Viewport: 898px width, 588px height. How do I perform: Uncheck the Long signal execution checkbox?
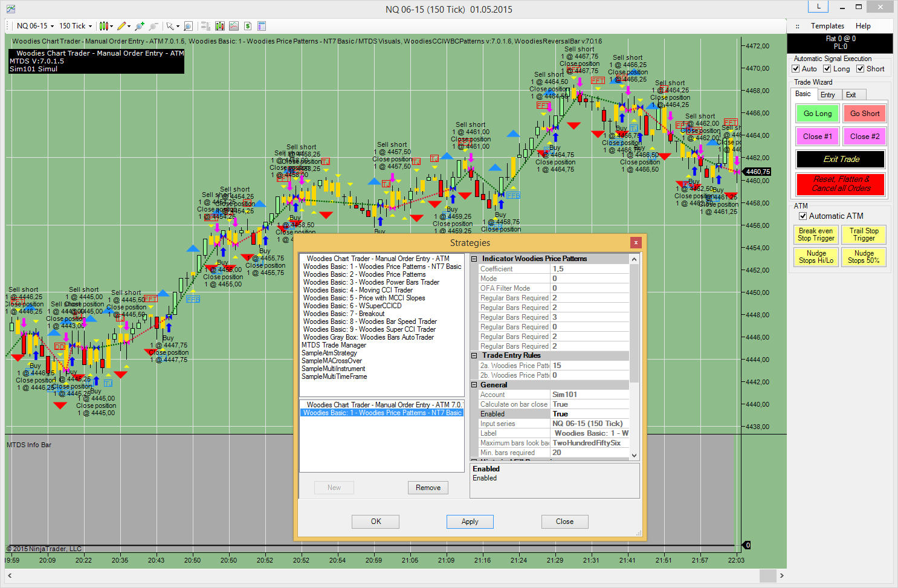click(x=827, y=69)
